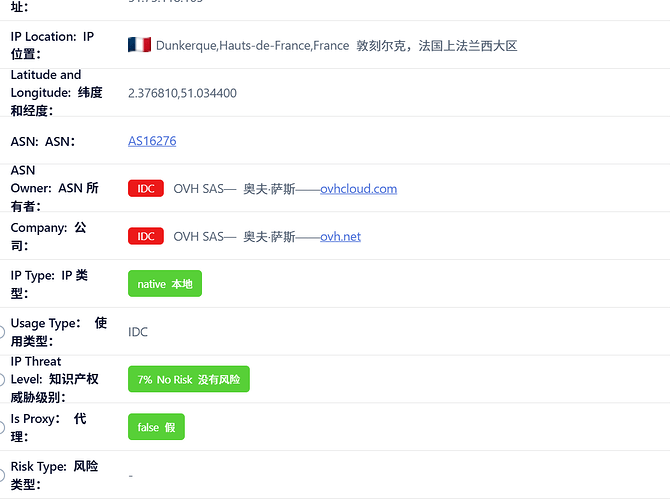Click red IDC badge in ASN Owner row

click(x=146, y=188)
